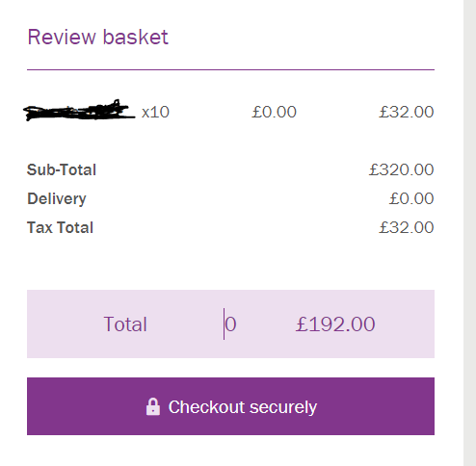Select the Sub-Total label
476x466 pixels.
tap(62, 169)
